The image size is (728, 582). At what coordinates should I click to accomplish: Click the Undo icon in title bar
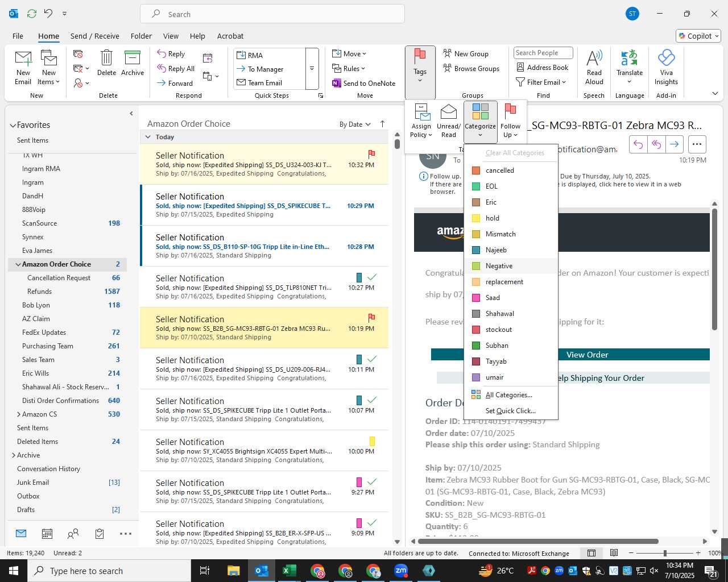click(48, 14)
